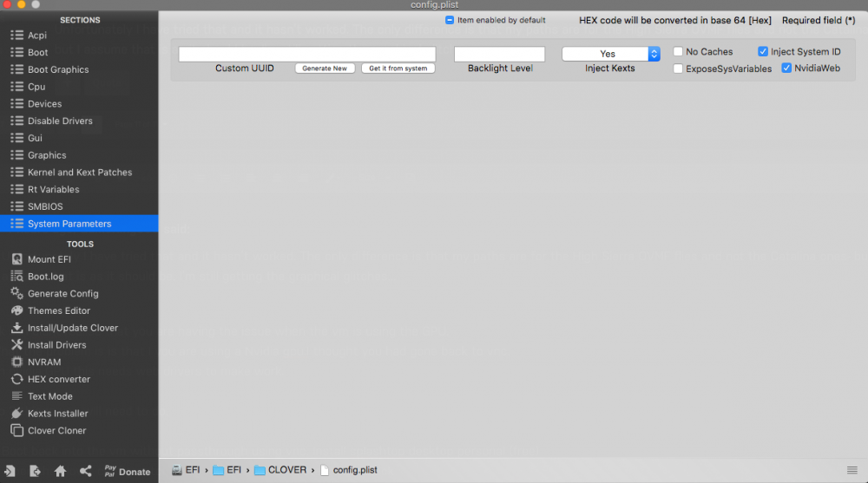
Task: Click the HEX code base 64 legend text
Action: [x=674, y=20]
